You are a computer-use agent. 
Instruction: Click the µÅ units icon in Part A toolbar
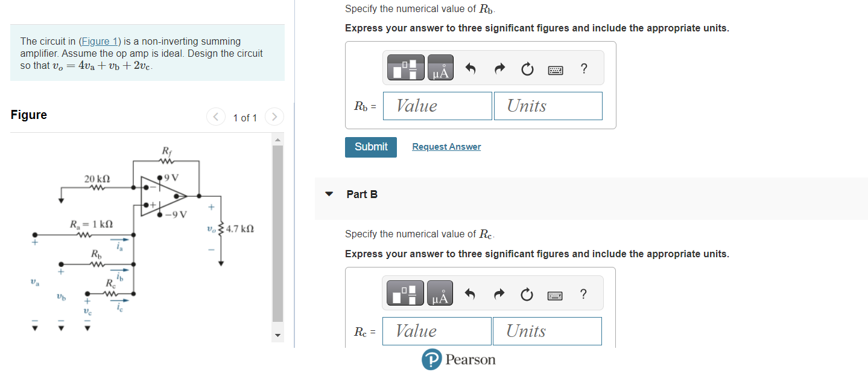pyautogui.click(x=440, y=68)
